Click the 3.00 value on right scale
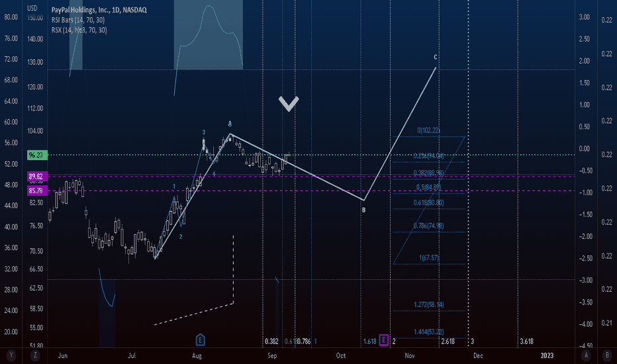Image resolution: width=617 pixels, height=364 pixels. (585, 17)
